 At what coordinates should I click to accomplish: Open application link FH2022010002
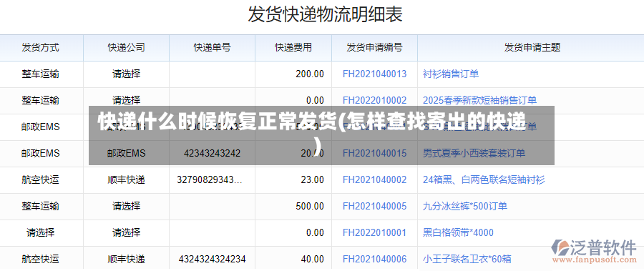pyautogui.click(x=374, y=100)
